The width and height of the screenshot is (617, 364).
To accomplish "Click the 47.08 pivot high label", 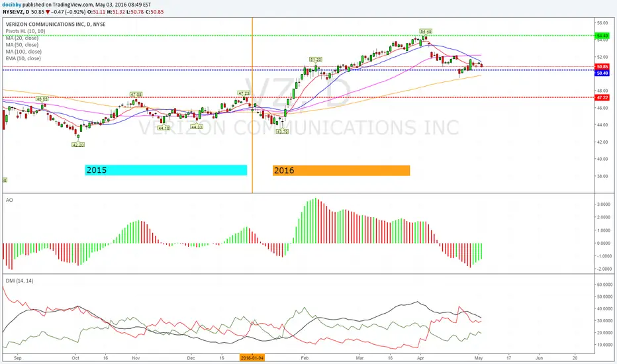I will pyautogui.click(x=136, y=95).
